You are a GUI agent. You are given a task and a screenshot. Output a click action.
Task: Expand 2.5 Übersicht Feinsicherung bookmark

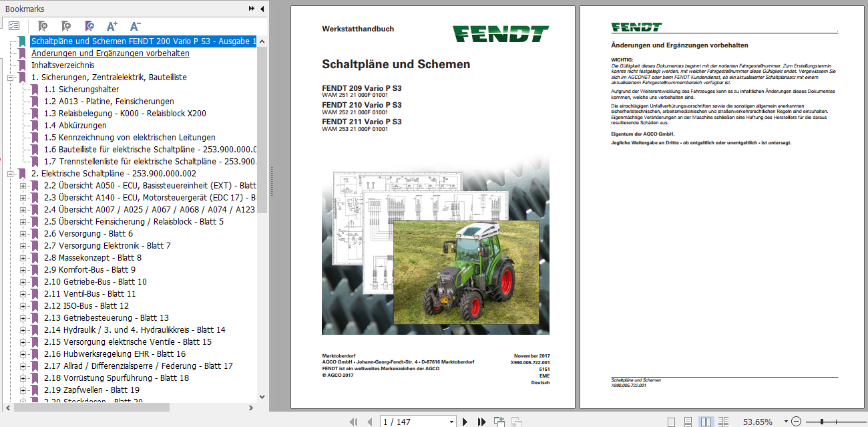pyautogui.click(x=23, y=222)
